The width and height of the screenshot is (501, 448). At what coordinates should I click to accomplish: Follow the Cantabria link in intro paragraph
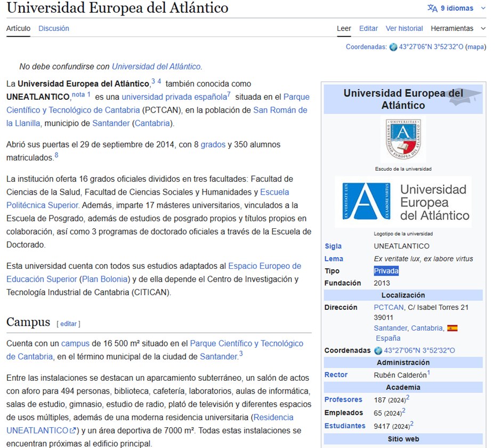point(152,123)
